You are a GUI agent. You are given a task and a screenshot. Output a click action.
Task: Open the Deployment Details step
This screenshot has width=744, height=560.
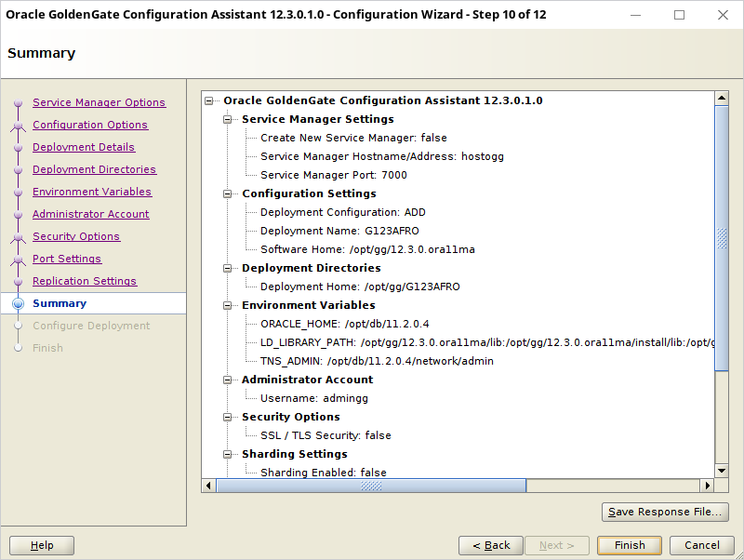click(x=84, y=147)
